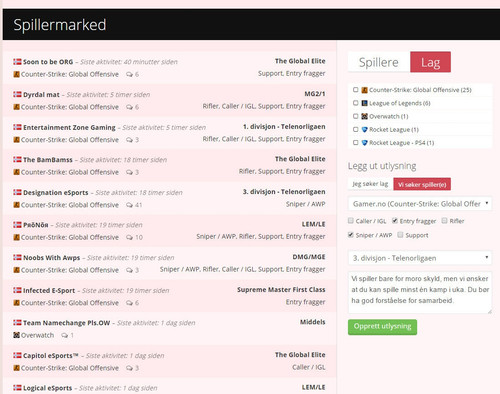Click the Legg ut utlysning heading
This screenshot has width=500, height=394.
pos(382,166)
